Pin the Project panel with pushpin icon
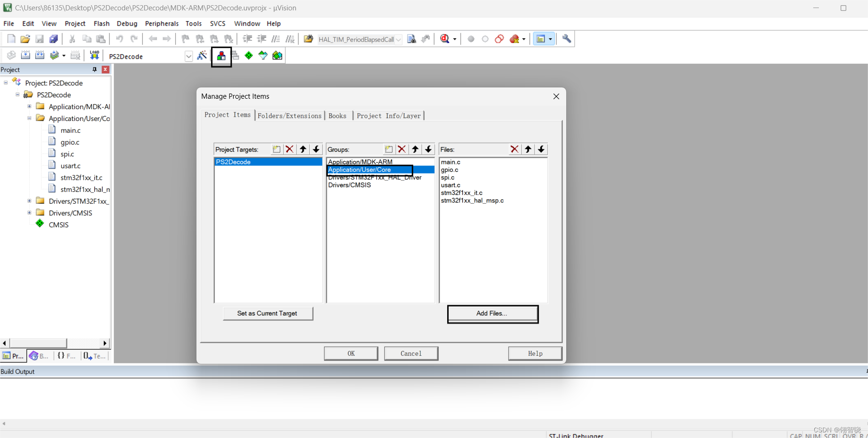Screen dimensions: 868x438 (94, 69)
